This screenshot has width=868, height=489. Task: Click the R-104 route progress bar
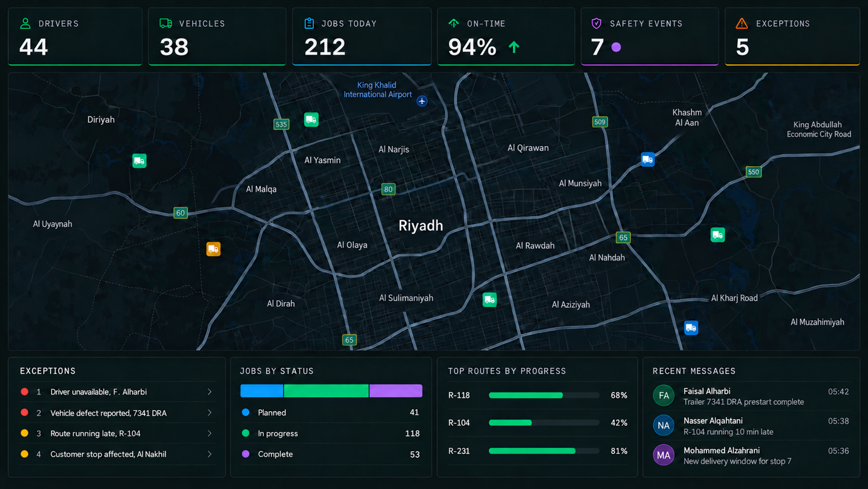pyautogui.click(x=544, y=423)
